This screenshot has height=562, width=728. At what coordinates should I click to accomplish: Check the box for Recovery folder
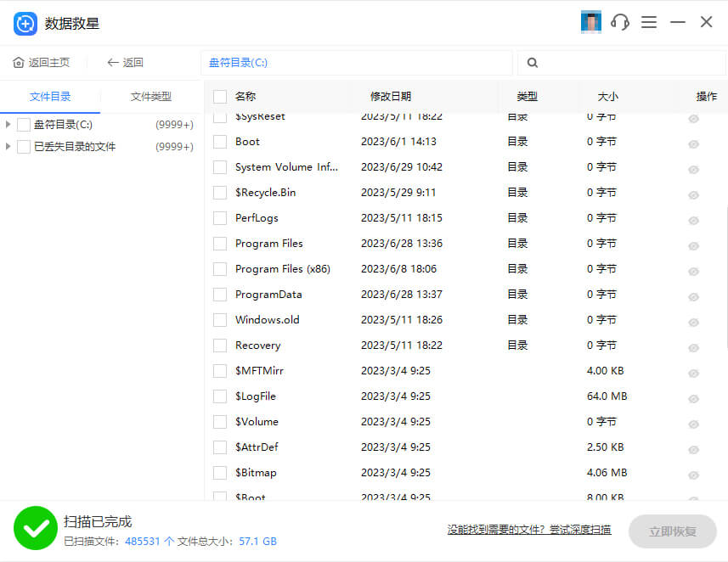220,346
